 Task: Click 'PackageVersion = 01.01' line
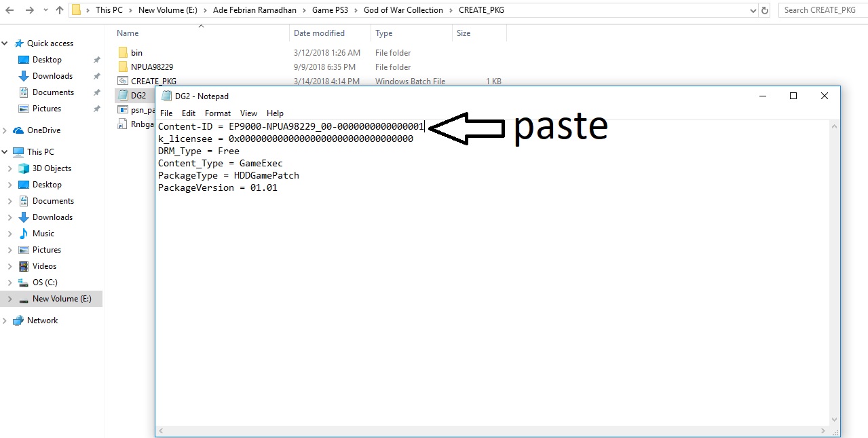point(218,187)
